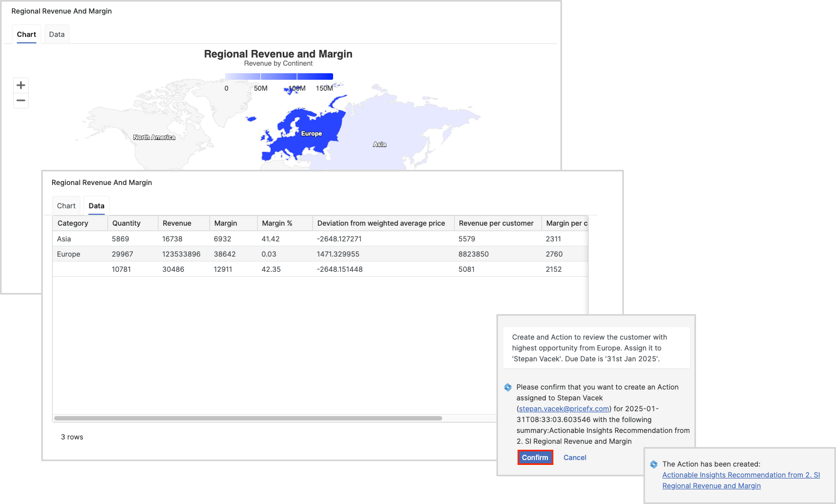
Task: Open the Data tab above the map
Action: (56, 34)
